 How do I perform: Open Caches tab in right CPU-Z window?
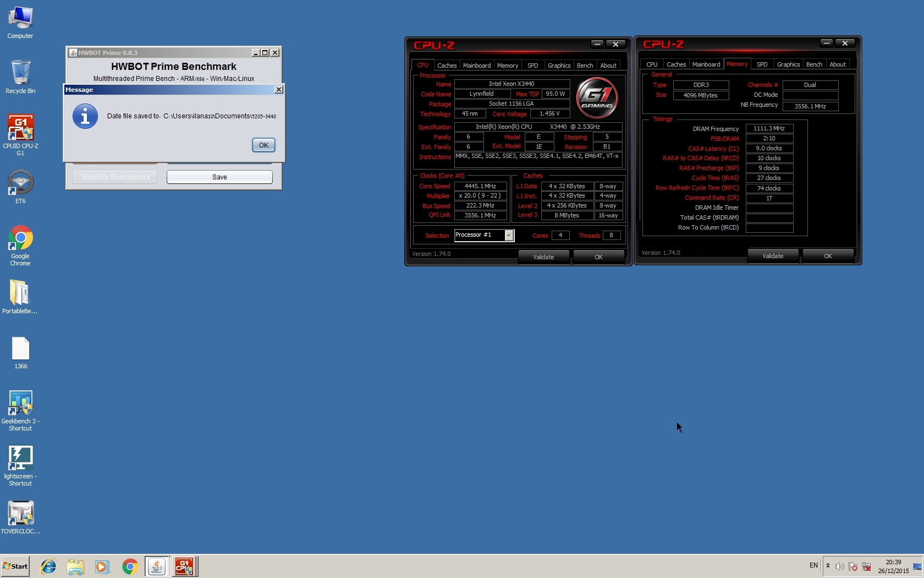(676, 64)
